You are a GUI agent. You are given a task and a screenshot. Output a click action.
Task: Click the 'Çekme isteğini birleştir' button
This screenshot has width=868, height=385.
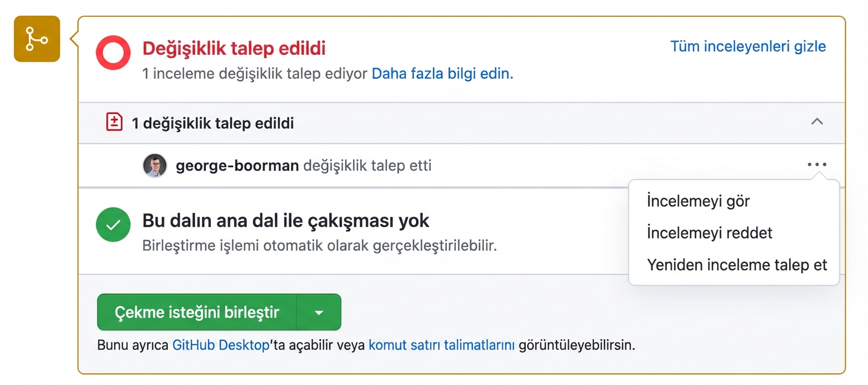click(197, 312)
